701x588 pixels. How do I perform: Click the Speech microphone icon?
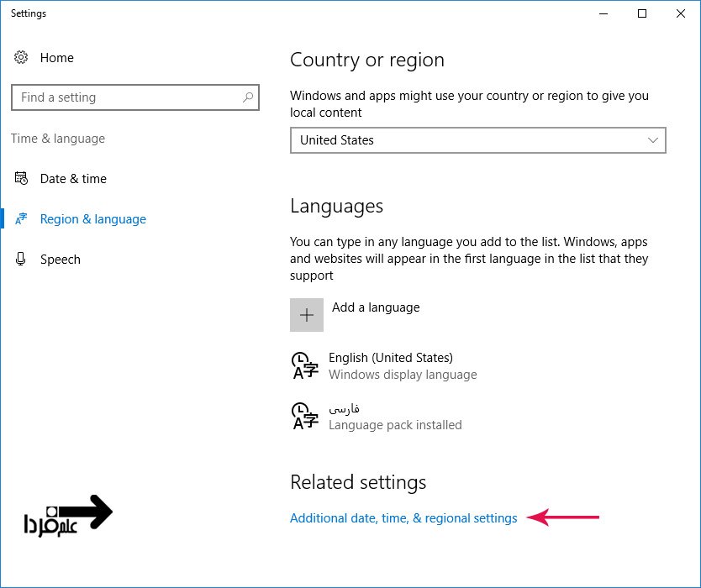21,260
